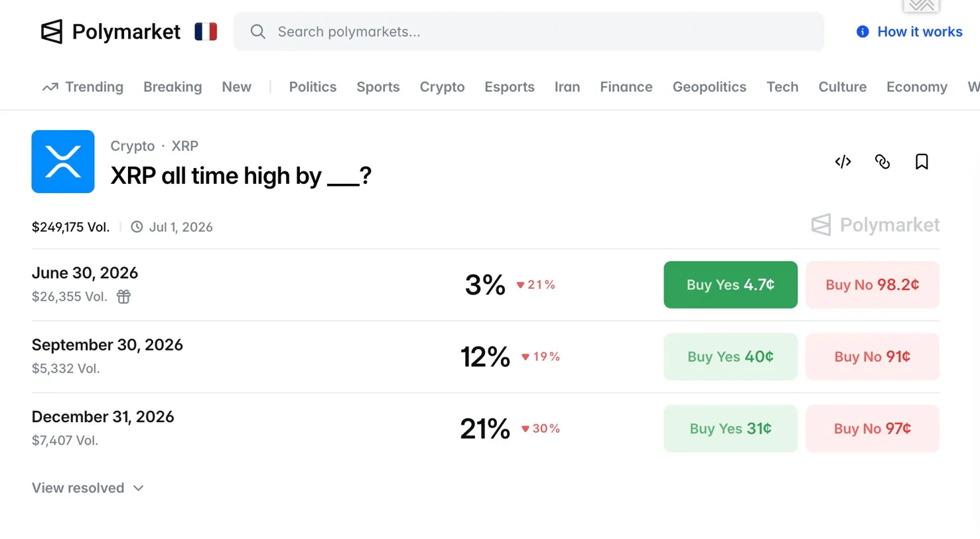
Task: Buy Yes at 4.7¢ for June 30
Action: [x=730, y=285]
